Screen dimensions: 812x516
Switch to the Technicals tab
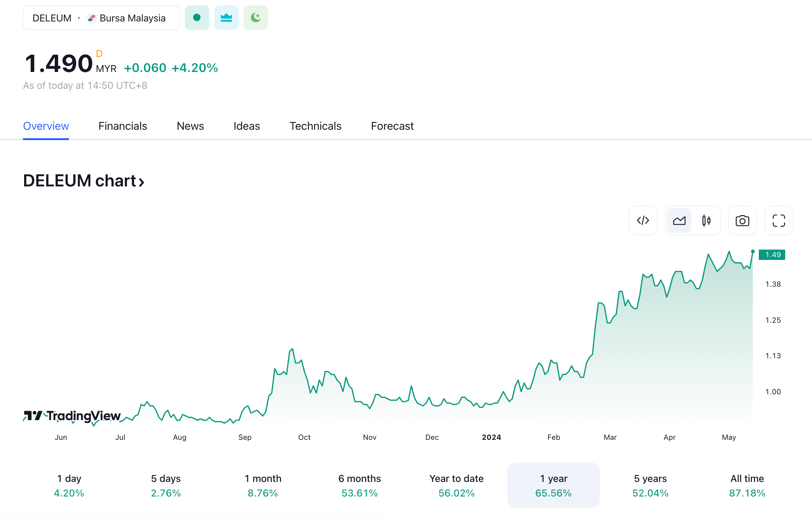(315, 126)
